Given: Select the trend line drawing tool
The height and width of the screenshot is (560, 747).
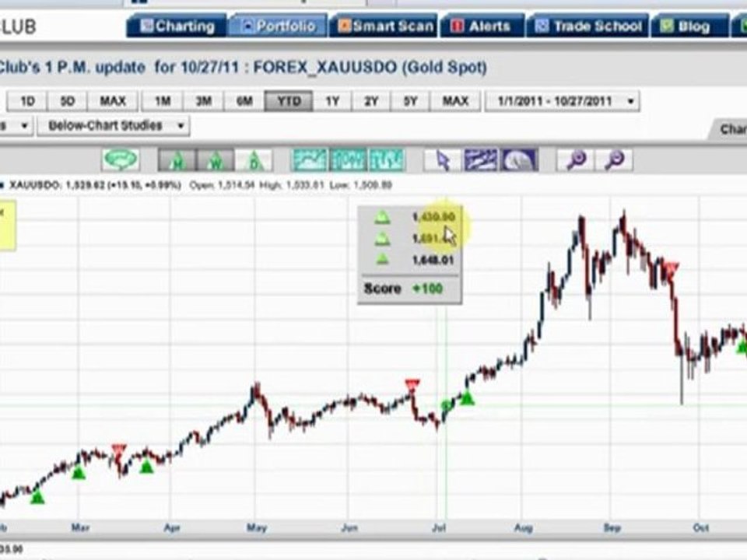Looking at the screenshot, I should tap(481, 160).
